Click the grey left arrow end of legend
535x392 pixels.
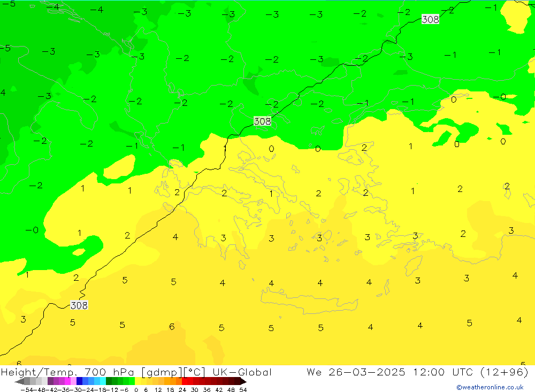click(19, 381)
